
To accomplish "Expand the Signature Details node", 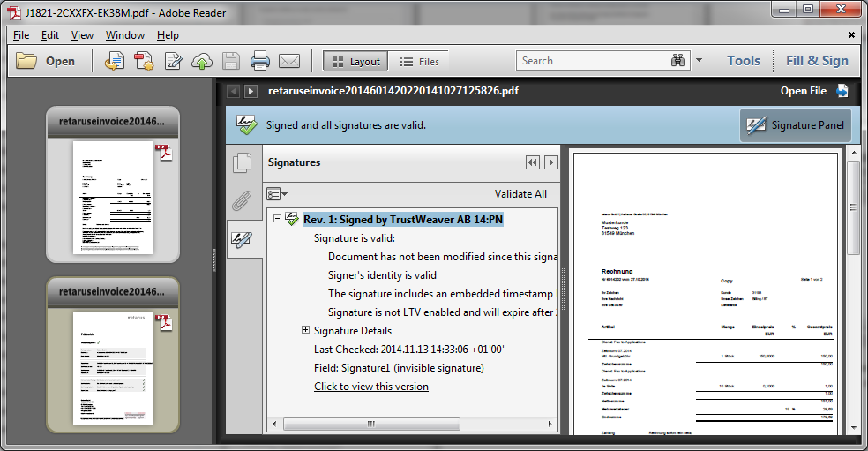I will (306, 330).
